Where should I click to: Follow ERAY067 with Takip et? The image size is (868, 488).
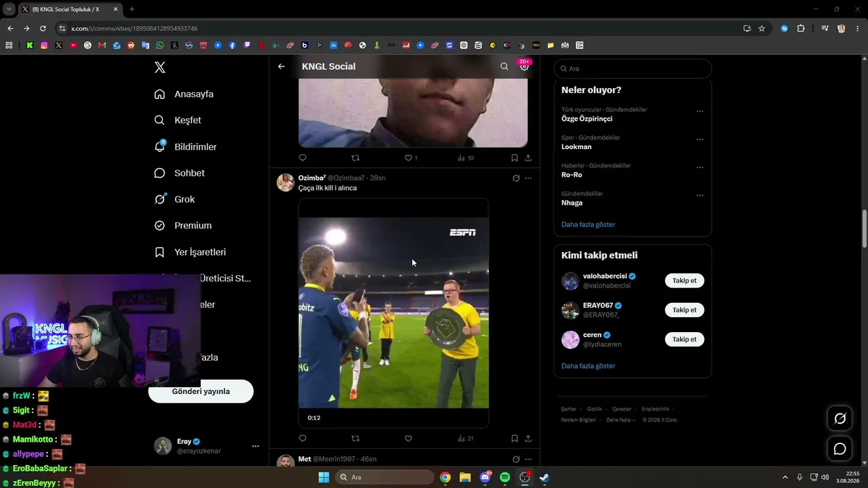tap(684, 310)
